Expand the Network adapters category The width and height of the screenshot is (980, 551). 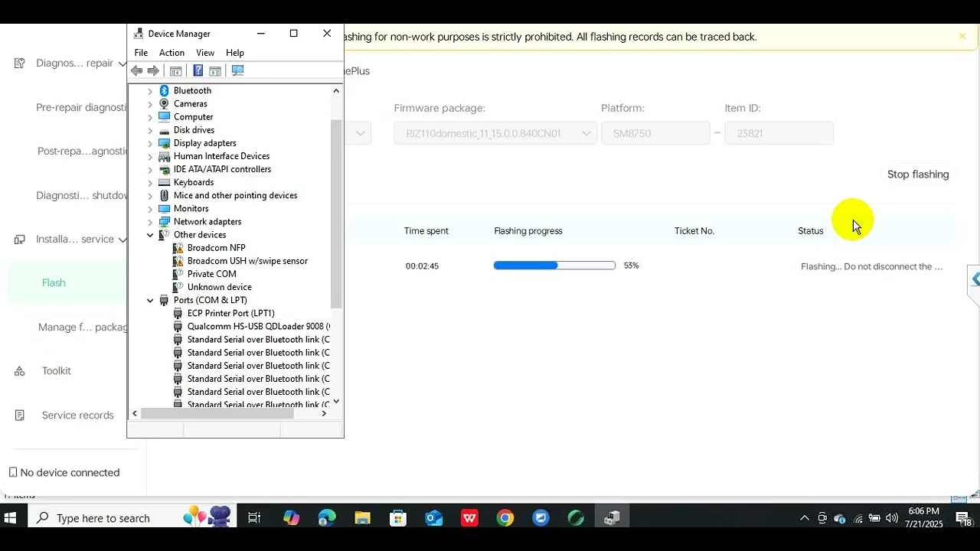tap(150, 222)
